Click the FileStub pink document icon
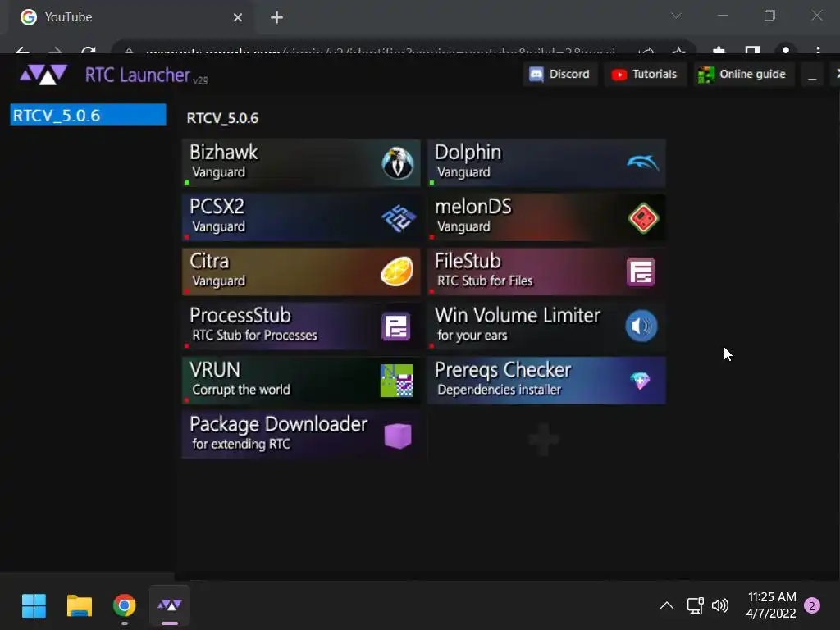 click(641, 272)
